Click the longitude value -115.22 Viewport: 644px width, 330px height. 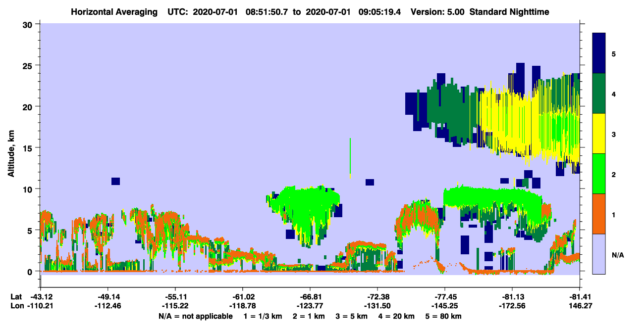coord(175,306)
